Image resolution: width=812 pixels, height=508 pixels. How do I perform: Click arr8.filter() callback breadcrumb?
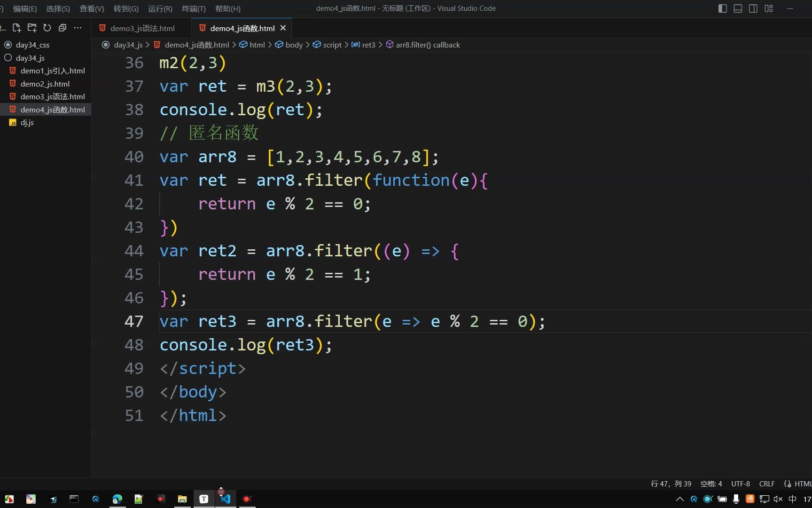click(x=428, y=45)
